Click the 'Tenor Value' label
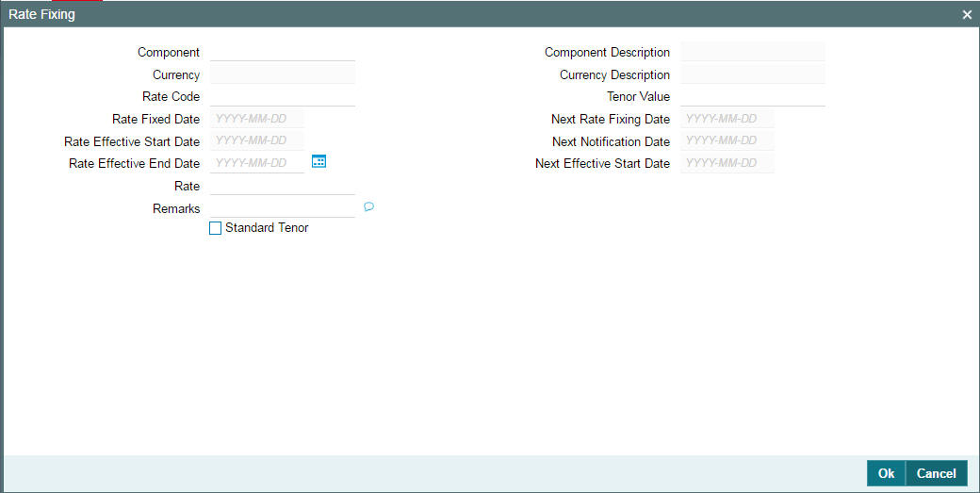 point(638,96)
